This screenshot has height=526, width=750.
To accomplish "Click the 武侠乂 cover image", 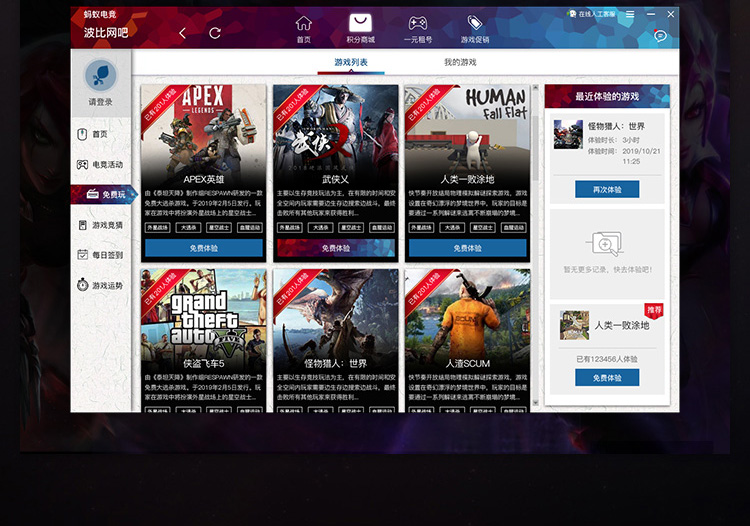I will coord(335,129).
